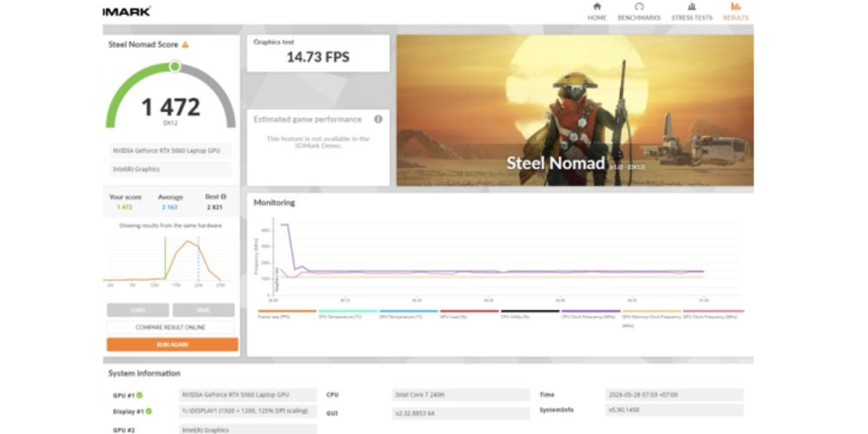Click COMPARE RESULT ONLINE button

coord(170,327)
